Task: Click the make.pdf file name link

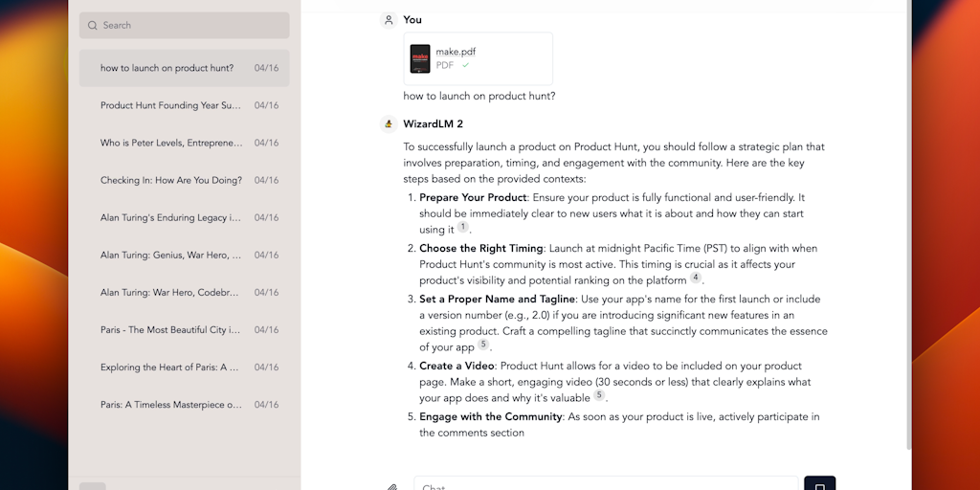Action: tap(456, 52)
